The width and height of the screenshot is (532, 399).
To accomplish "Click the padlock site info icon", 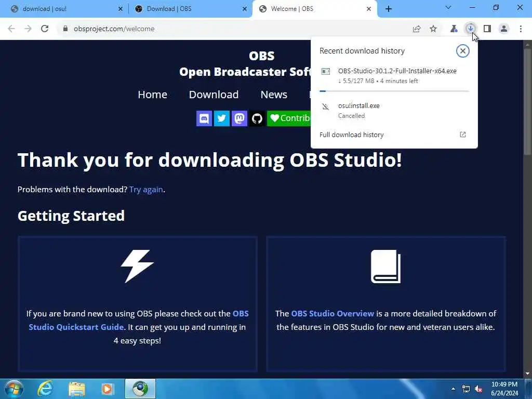I will point(65,29).
